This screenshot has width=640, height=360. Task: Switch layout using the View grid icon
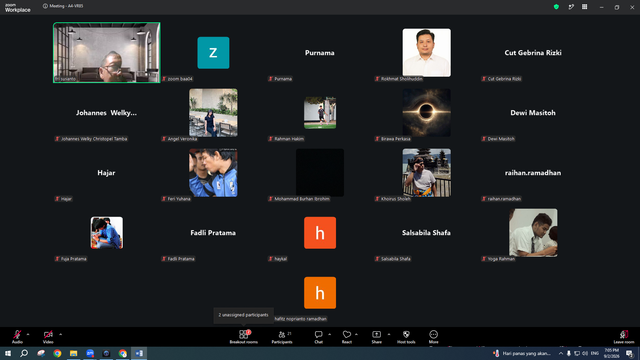584,7
